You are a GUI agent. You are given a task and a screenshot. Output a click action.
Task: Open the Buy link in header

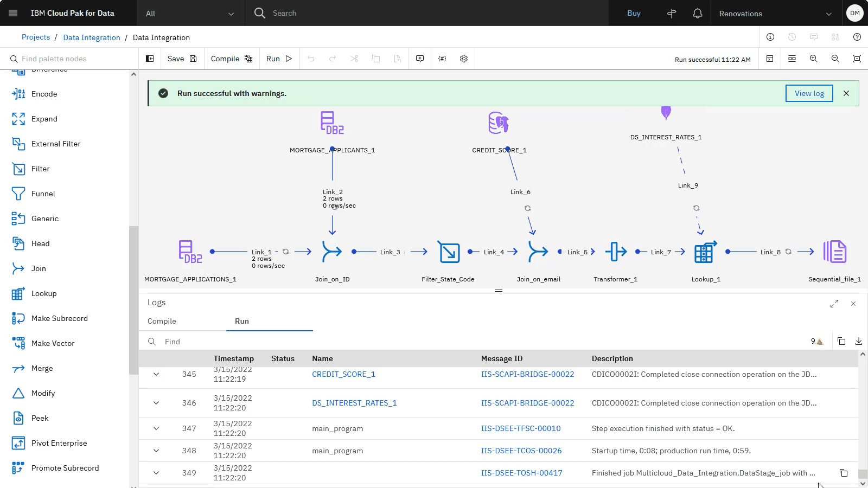634,14
